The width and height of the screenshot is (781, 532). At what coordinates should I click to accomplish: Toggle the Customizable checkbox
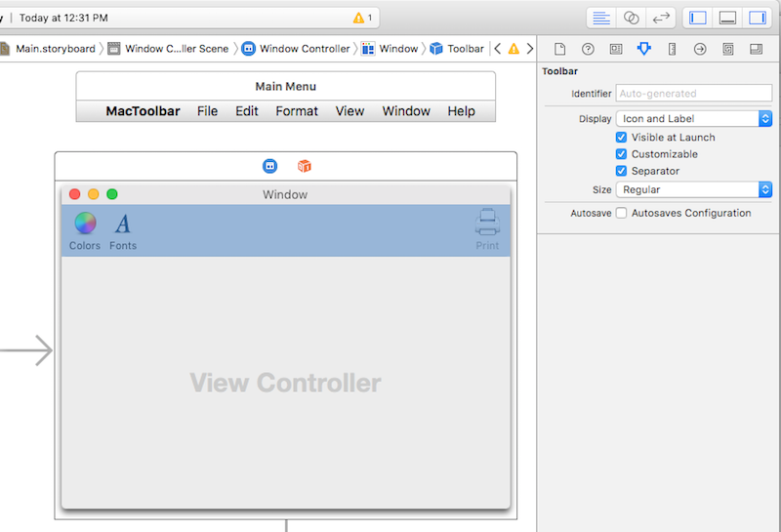[x=621, y=154]
